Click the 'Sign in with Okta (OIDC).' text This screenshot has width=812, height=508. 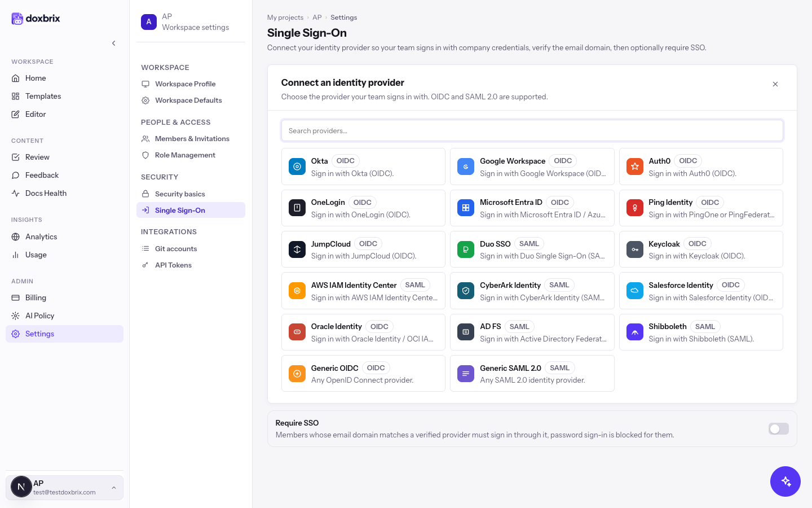click(352, 173)
